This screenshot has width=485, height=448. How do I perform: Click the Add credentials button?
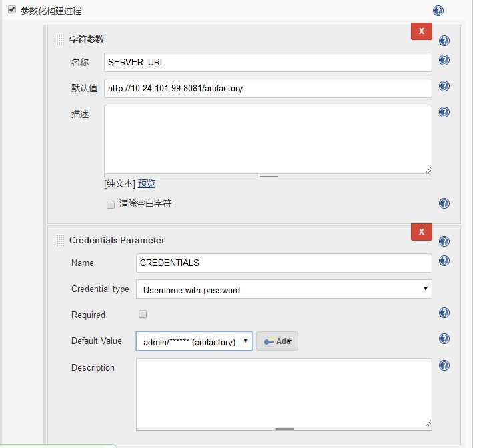277,341
